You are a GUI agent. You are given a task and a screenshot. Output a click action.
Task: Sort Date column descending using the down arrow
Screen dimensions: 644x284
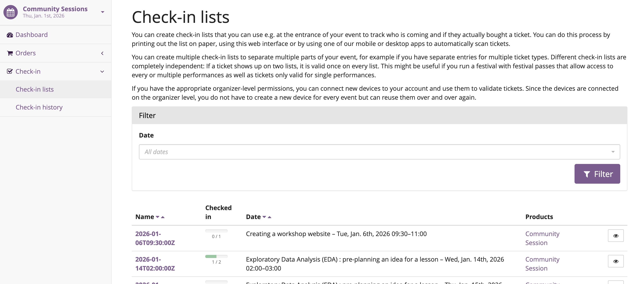point(264,217)
